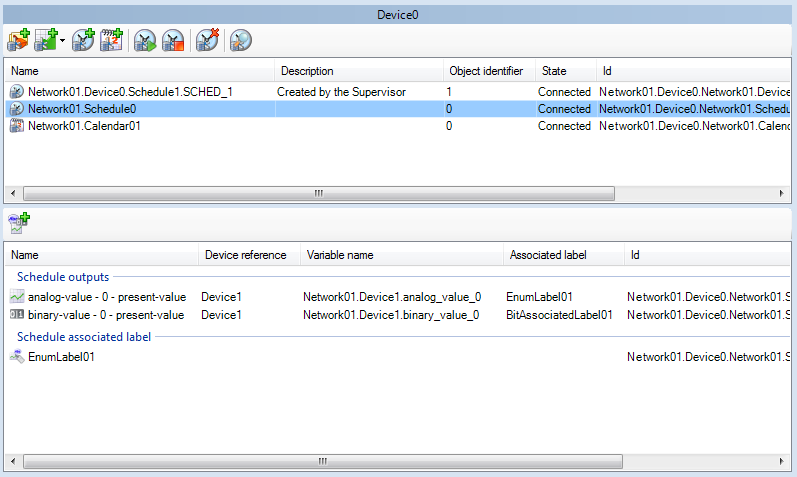Click the add schedule output icon in lower pane
The width and height of the screenshot is (797, 477).
click(18, 222)
